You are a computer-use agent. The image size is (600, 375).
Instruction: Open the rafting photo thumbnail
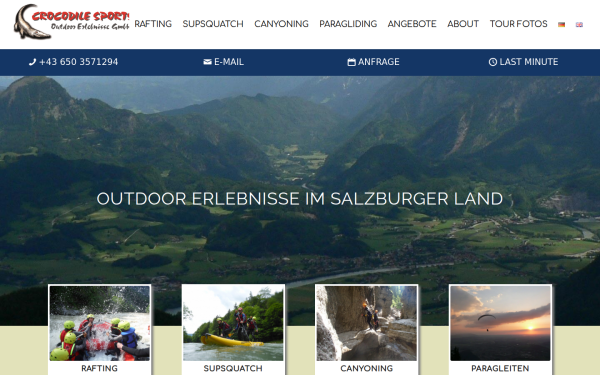(99, 323)
